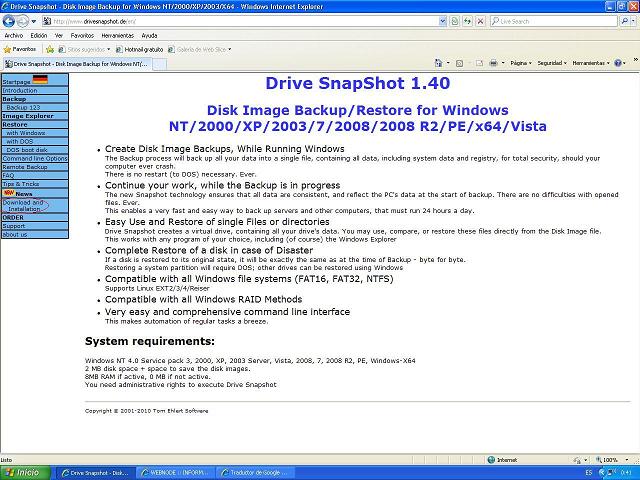Click the browser Forward arrow button
640x480 pixels.
click(22, 21)
